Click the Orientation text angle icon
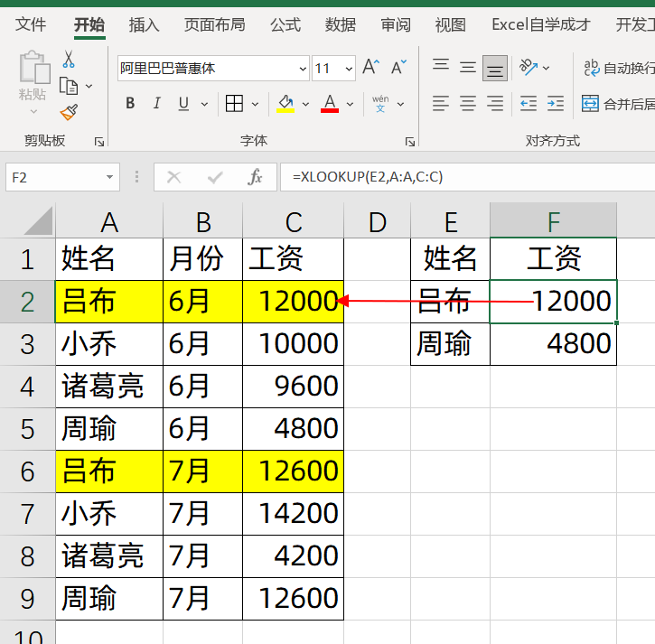This screenshot has width=655, height=644. [529, 67]
